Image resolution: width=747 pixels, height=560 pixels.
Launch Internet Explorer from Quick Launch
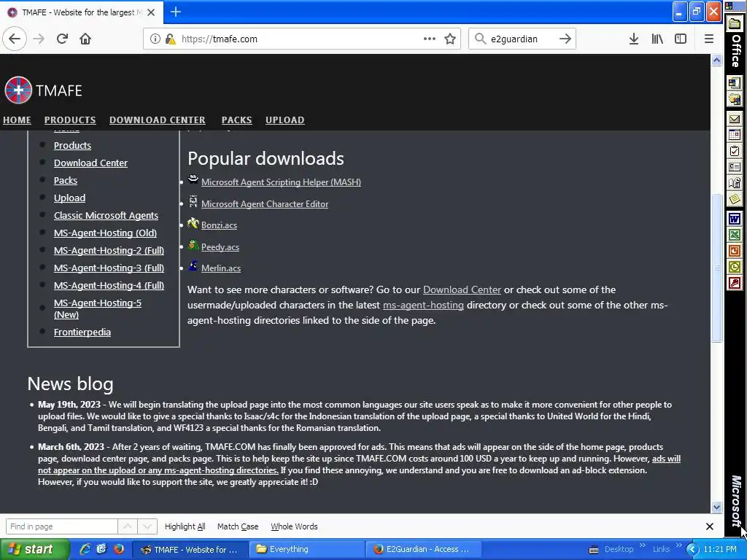(x=85, y=549)
